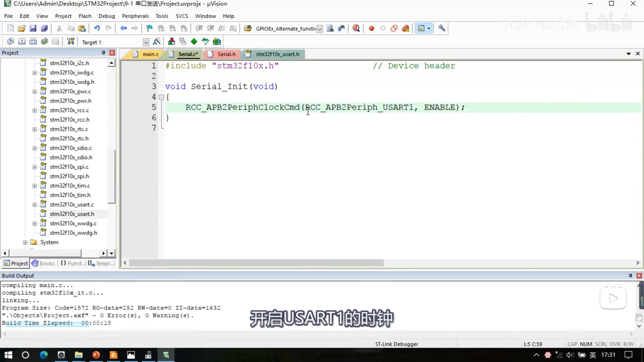Open Configuration wrench icon
The height and width of the screenshot is (362, 644).
point(441,28)
